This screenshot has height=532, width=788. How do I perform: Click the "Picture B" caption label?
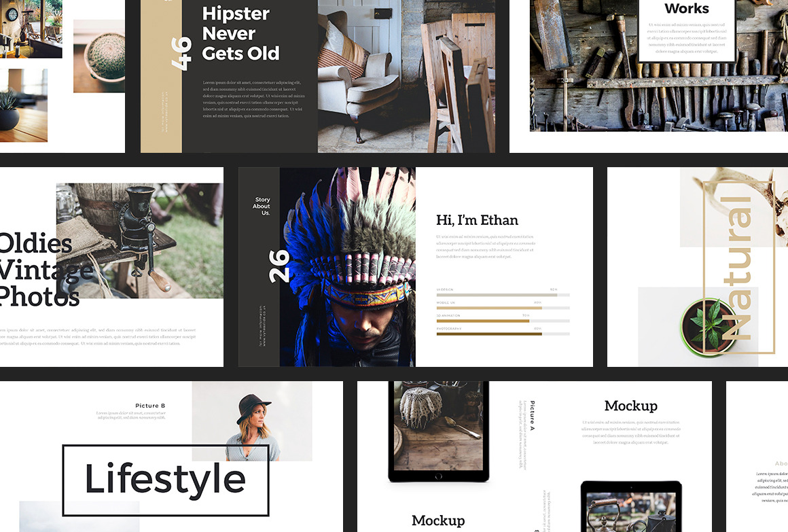coord(150,406)
